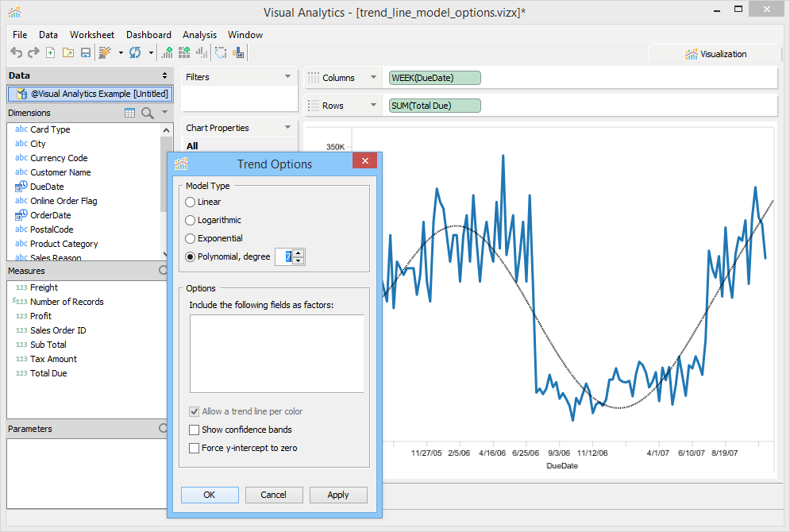Click the Visualization panel chart icon
The image size is (790, 532).
pos(692,54)
